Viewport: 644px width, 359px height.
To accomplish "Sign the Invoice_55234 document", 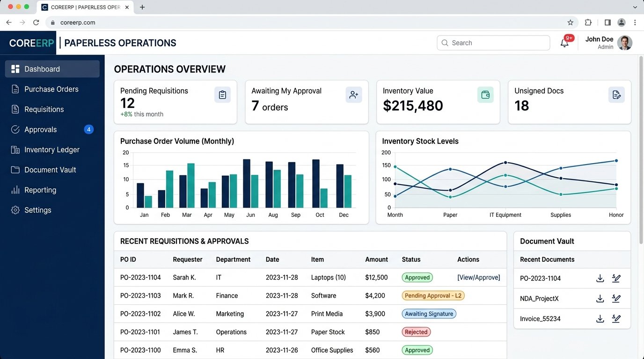I will point(616,319).
